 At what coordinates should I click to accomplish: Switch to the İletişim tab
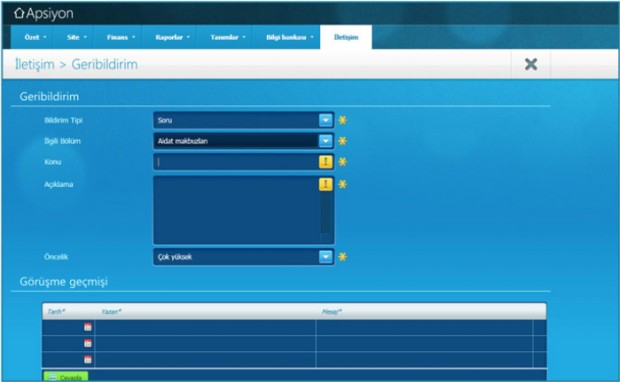(346, 37)
